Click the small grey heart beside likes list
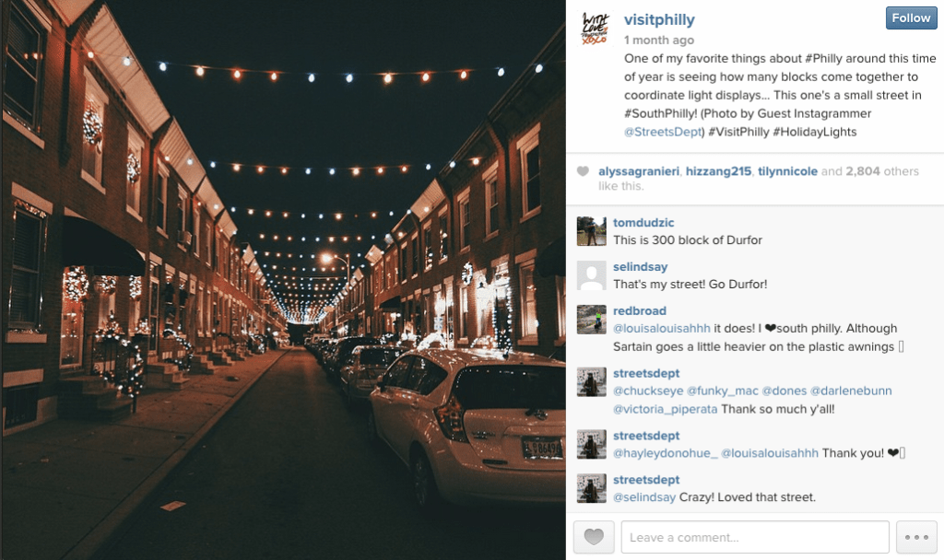944x560 pixels. (x=583, y=171)
